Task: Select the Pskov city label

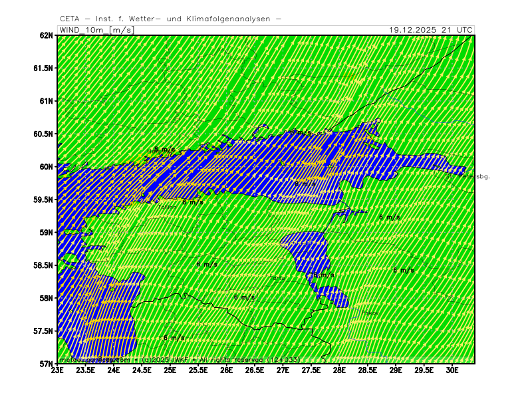Action: tap(370, 312)
